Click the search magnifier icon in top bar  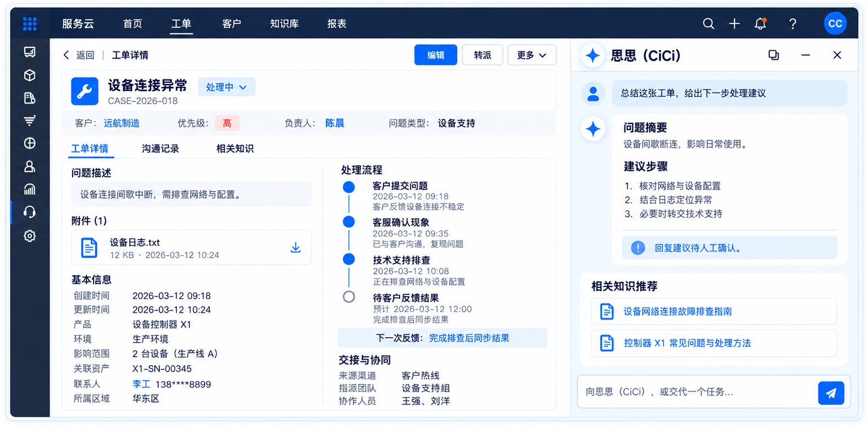[x=708, y=24]
